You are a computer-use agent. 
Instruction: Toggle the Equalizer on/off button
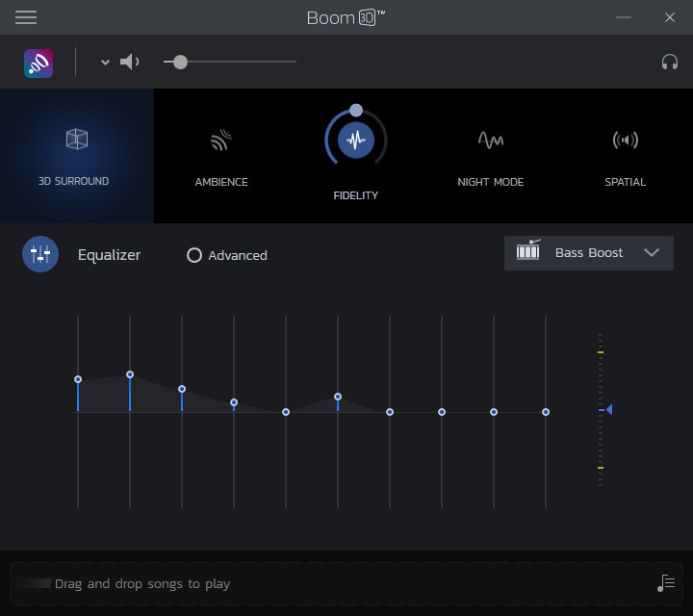(40, 254)
